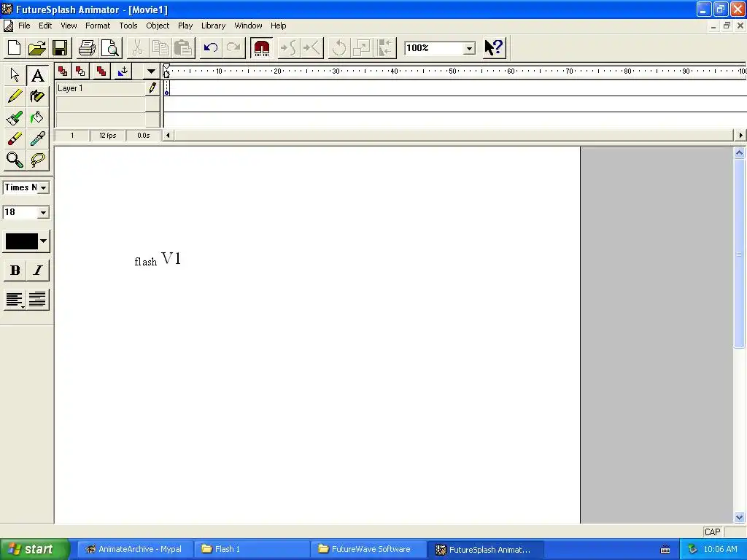Click the Undo arrow icon
747x560 pixels.
tap(211, 47)
